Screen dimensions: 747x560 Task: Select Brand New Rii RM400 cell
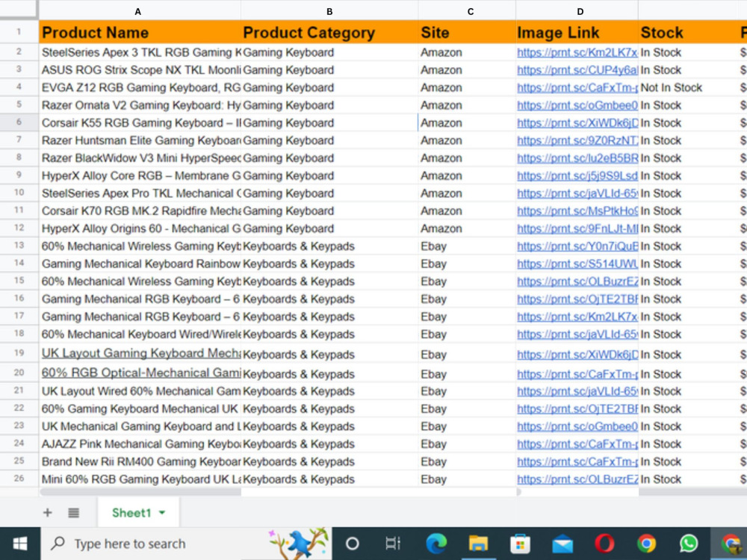(140, 461)
